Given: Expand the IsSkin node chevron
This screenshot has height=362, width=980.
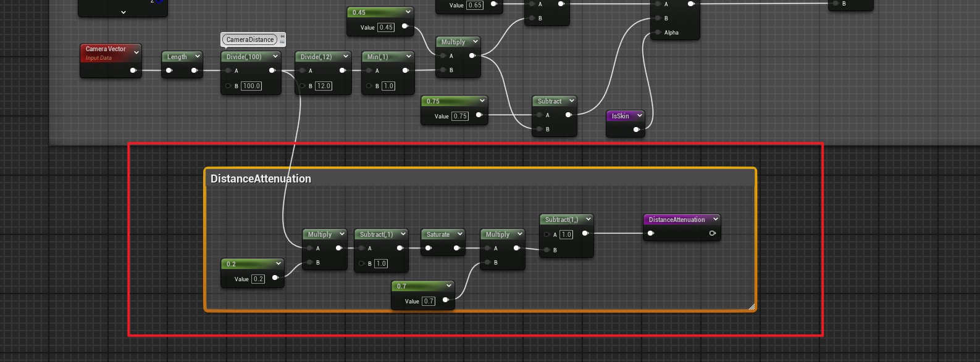Looking at the screenshot, I should 639,116.
